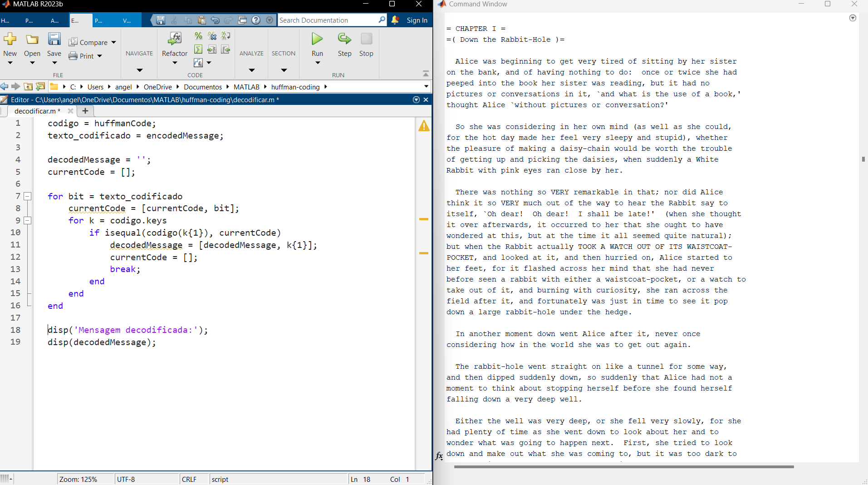The image size is (868, 485).
Task: Stop script execution
Action: [366, 39]
